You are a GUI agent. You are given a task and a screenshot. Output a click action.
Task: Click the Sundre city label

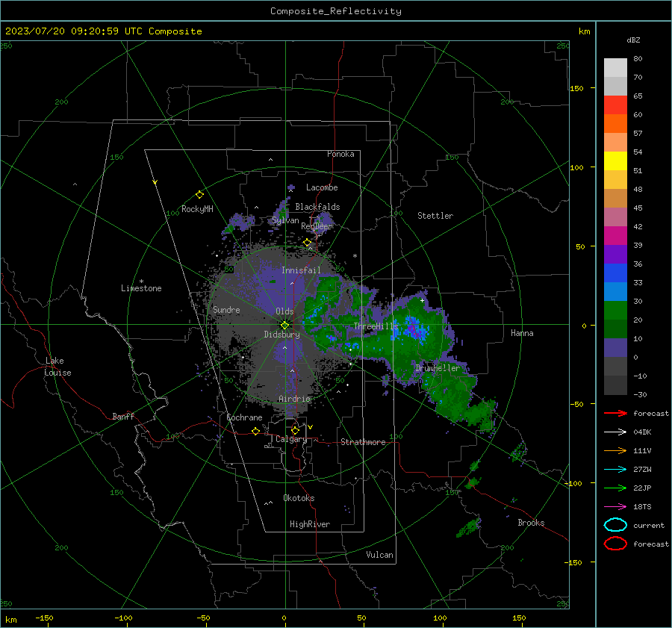[226, 309]
